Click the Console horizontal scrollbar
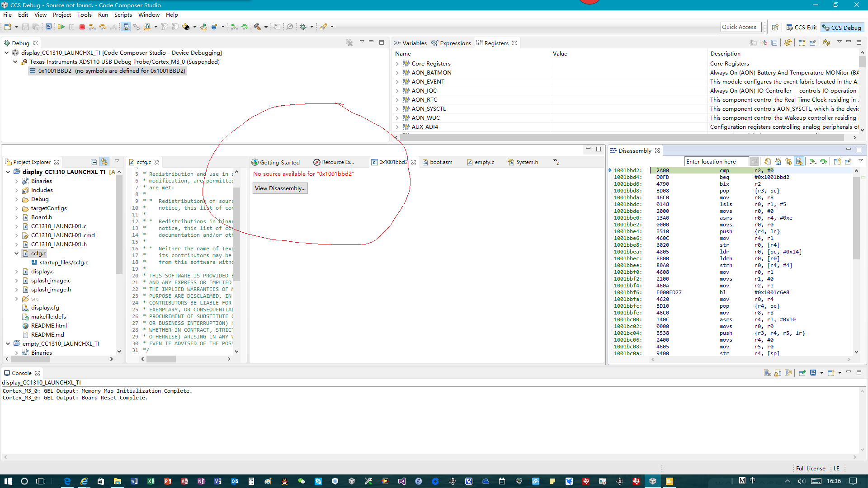 coord(429,457)
